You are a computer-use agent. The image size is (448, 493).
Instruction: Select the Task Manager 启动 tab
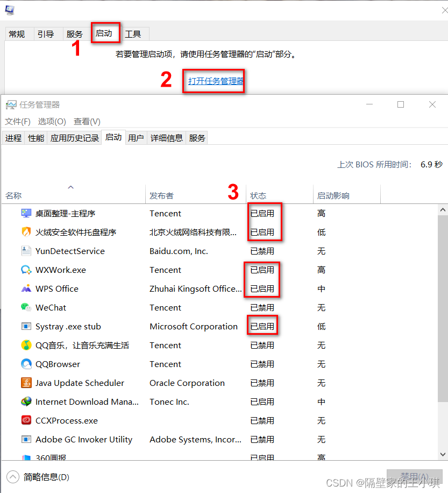pyautogui.click(x=113, y=137)
